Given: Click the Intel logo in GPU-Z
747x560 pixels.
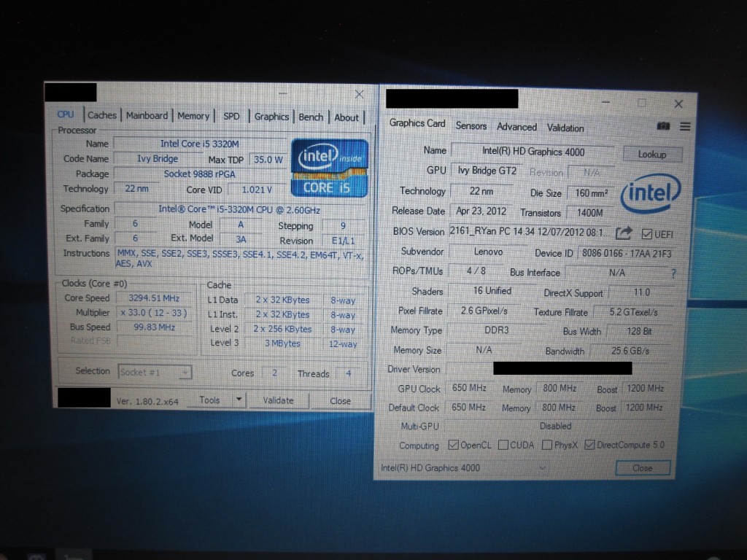Looking at the screenshot, I should 651,192.
